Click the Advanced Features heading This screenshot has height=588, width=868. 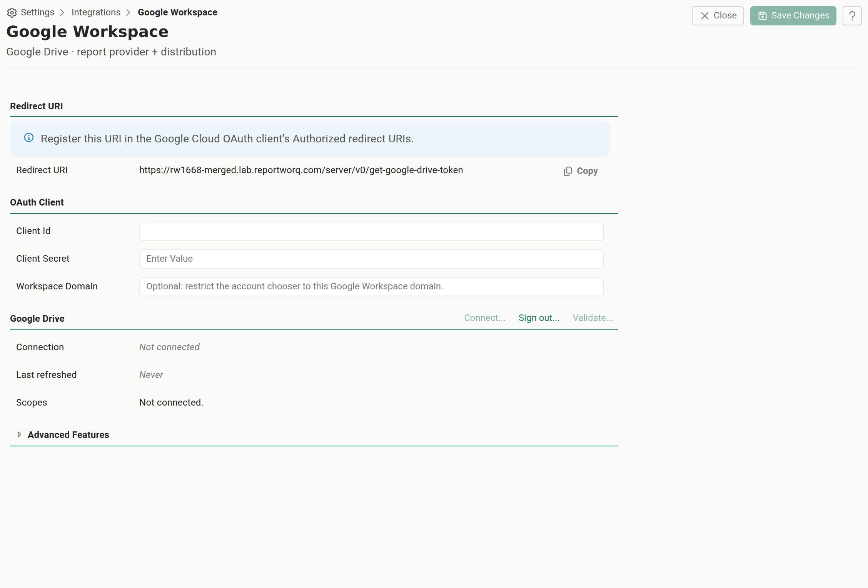point(68,435)
